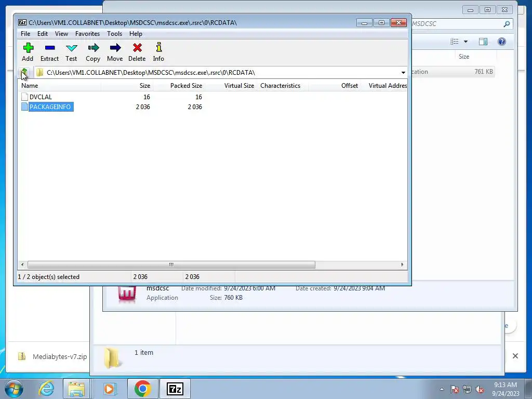This screenshot has width=532, height=399.
Task: Open the File menu
Action: pyautogui.click(x=25, y=34)
